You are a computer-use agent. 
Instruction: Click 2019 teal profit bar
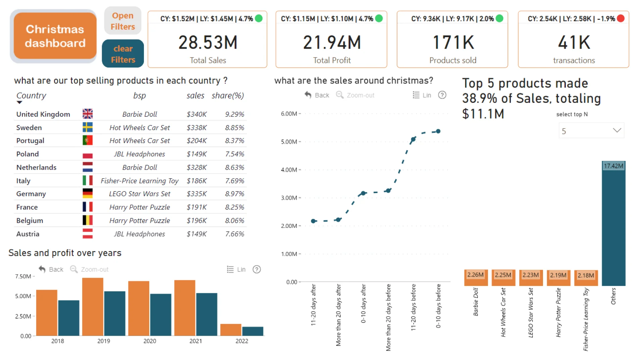click(x=115, y=313)
